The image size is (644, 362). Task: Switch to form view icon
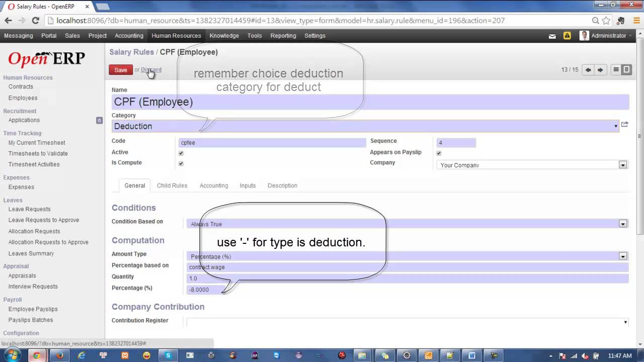[626, 70]
